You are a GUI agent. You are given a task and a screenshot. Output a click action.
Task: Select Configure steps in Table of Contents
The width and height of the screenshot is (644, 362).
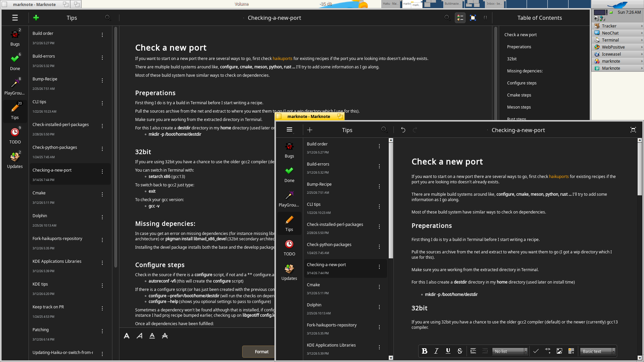[522, 83]
